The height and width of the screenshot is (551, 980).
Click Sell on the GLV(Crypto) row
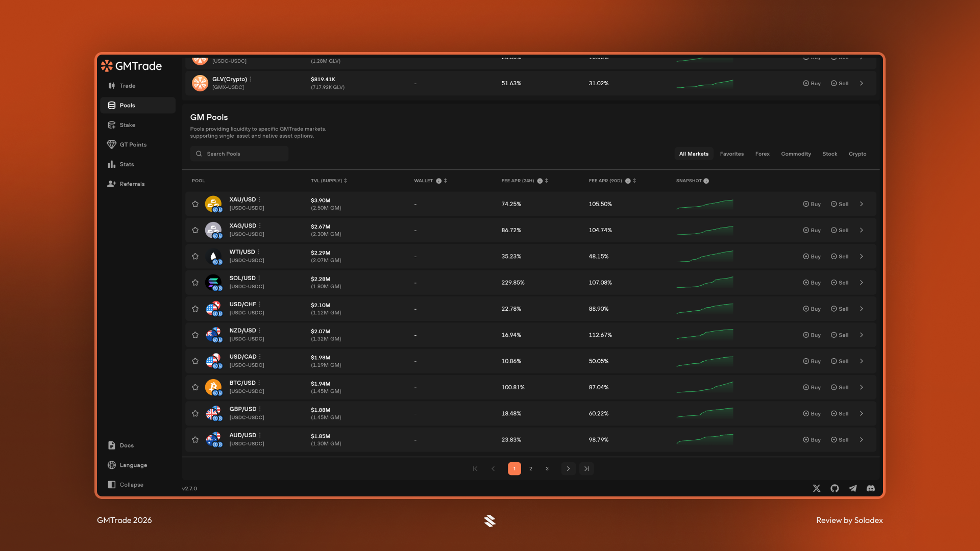(x=840, y=83)
